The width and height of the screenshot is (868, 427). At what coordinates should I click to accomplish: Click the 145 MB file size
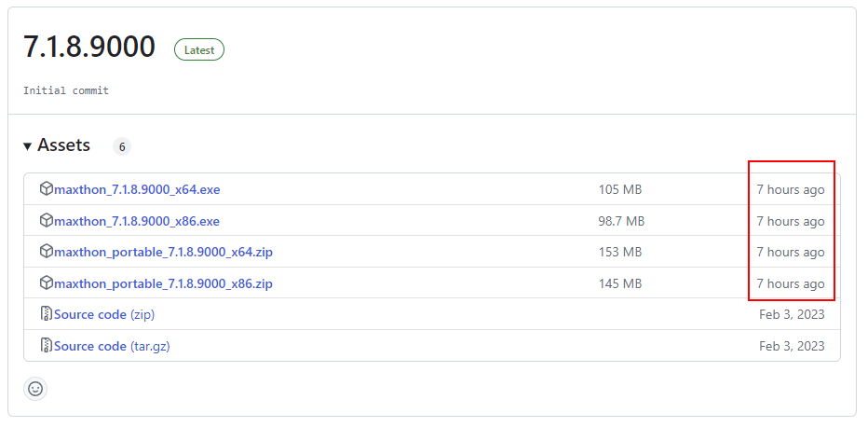coord(620,283)
